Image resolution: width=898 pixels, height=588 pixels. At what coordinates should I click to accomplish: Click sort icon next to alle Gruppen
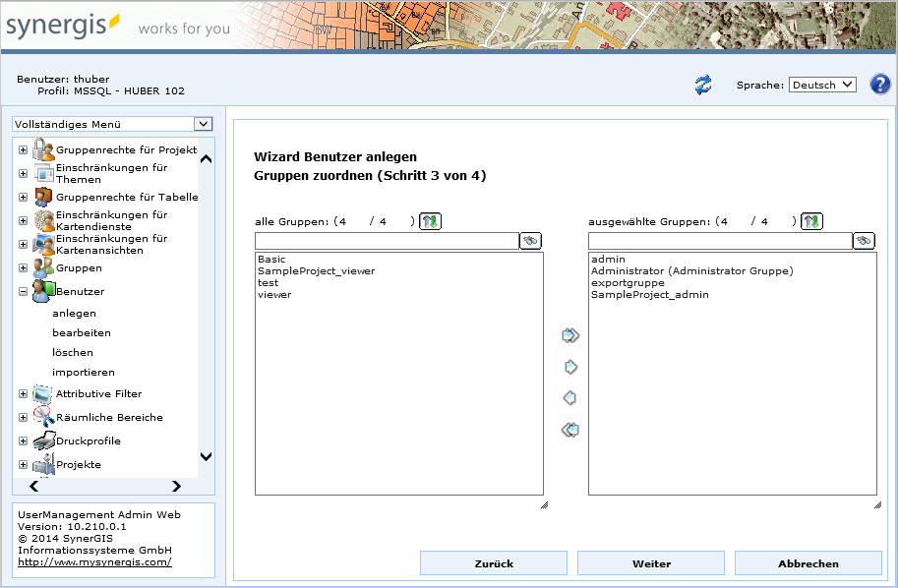tap(430, 221)
